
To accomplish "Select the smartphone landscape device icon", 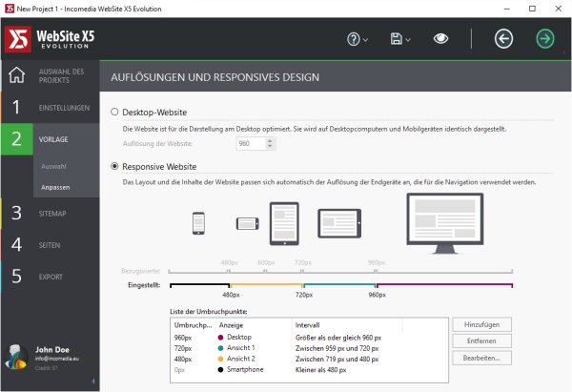I will [248, 223].
